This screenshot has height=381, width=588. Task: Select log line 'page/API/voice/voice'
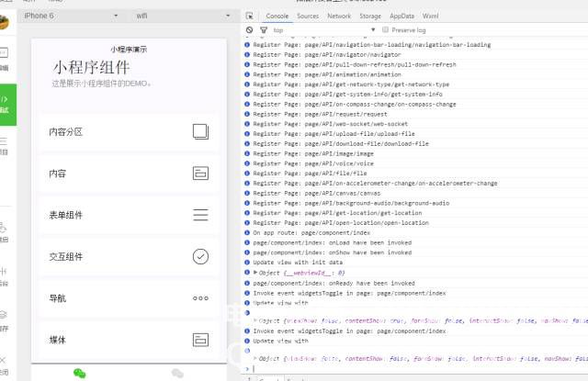pos(313,163)
